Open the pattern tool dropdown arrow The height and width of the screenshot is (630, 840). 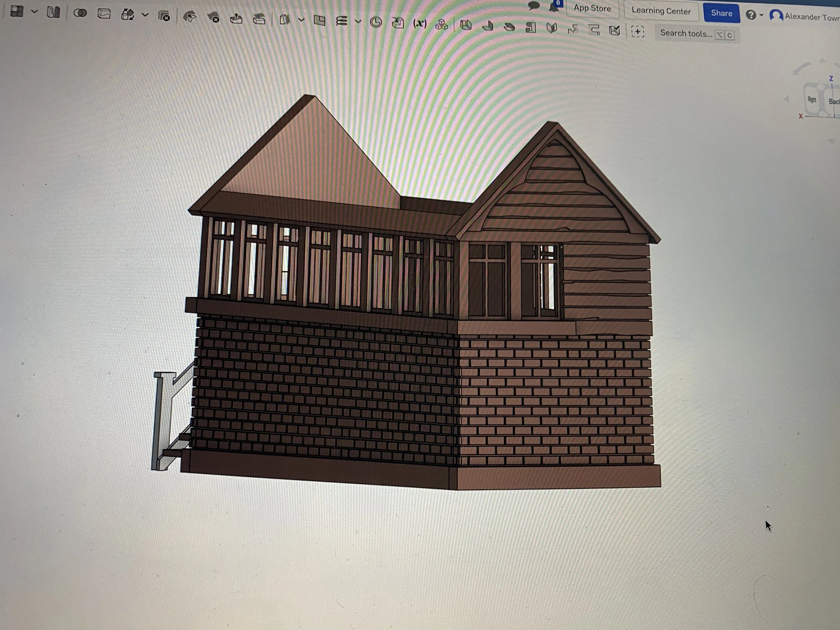35,11
